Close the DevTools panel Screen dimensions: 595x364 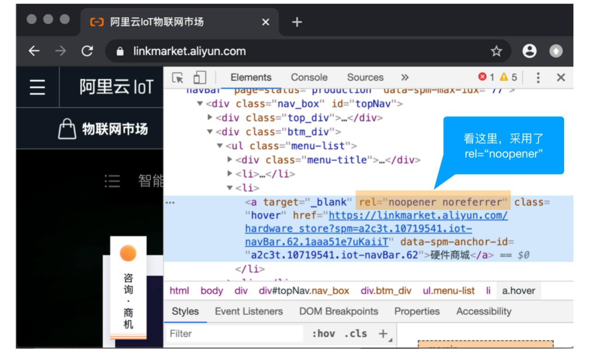(561, 78)
